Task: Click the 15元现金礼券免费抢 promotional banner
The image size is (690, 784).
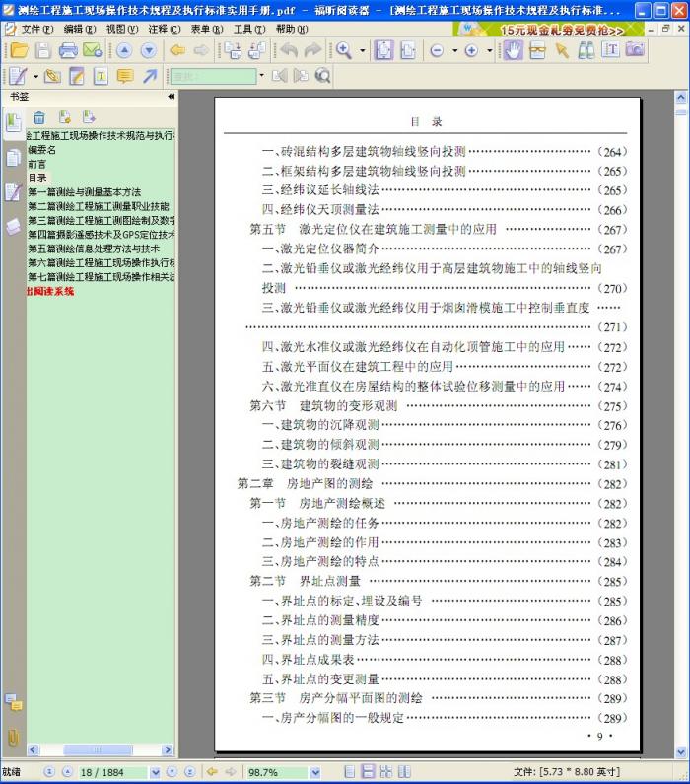Action: tap(562, 30)
